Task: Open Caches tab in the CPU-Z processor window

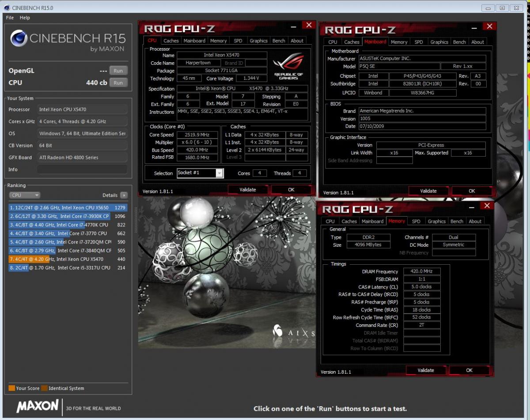Action: [171, 41]
